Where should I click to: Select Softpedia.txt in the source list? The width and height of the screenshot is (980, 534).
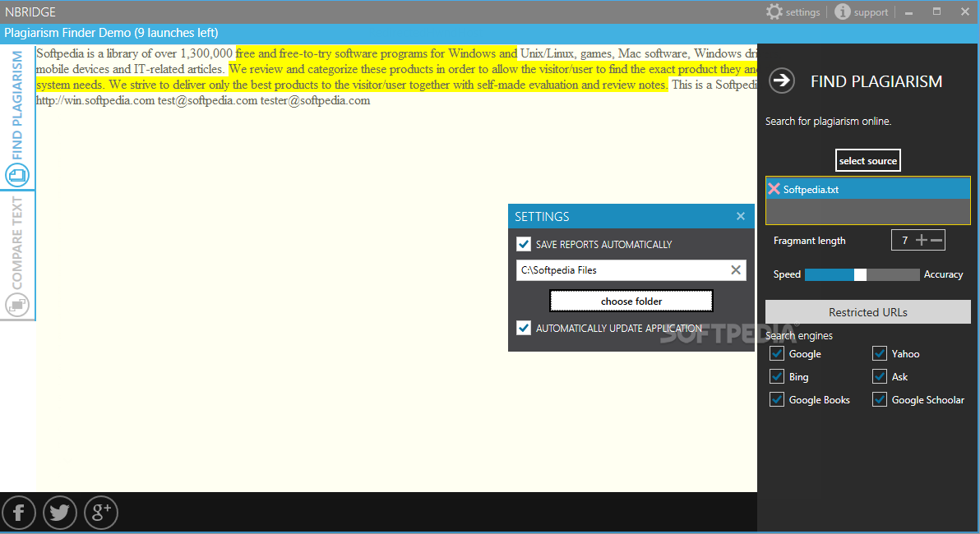(868, 189)
